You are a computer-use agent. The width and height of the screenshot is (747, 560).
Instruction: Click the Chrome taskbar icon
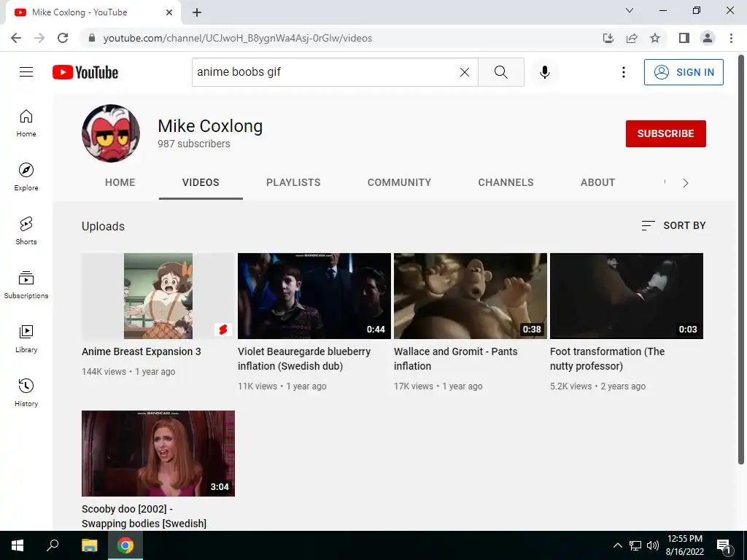tap(125, 545)
